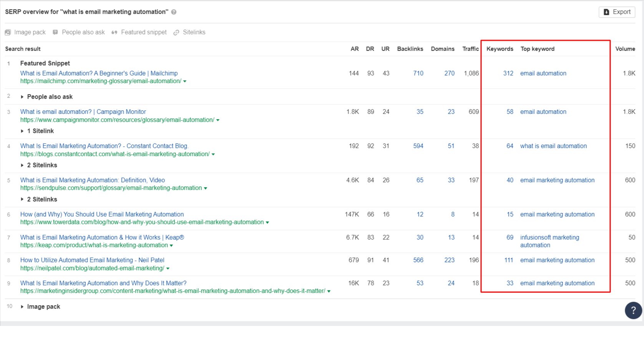Open the round help question mark button
644x339 pixels.
pos(633,310)
